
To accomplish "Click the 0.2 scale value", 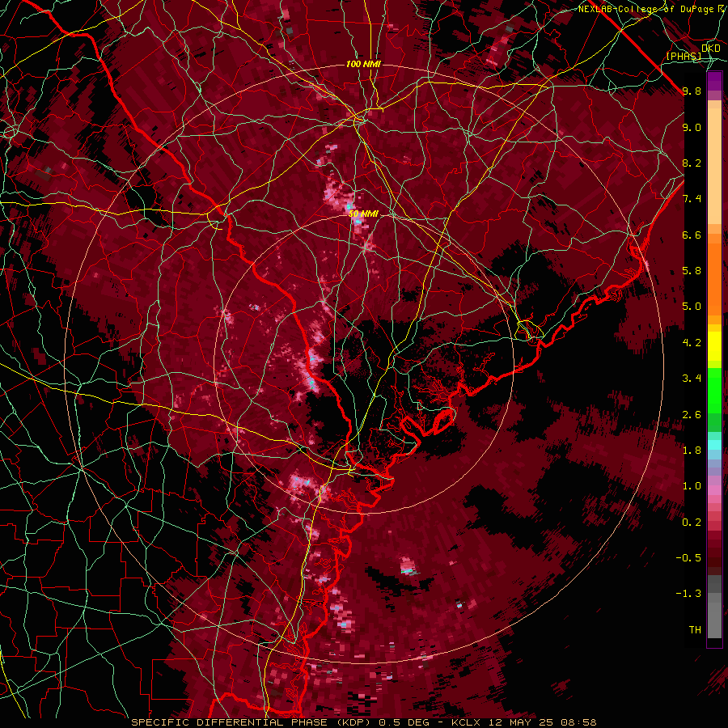I will click(692, 523).
